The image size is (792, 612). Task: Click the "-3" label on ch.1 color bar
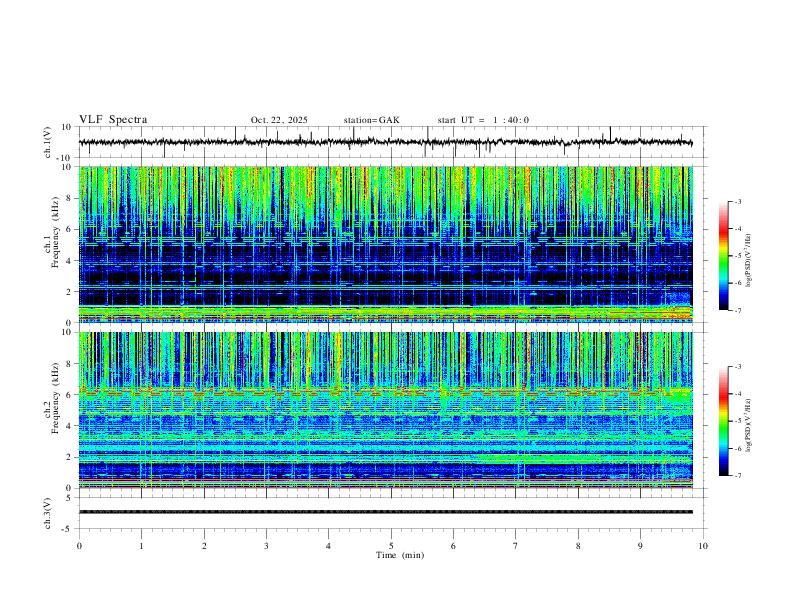point(737,201)
